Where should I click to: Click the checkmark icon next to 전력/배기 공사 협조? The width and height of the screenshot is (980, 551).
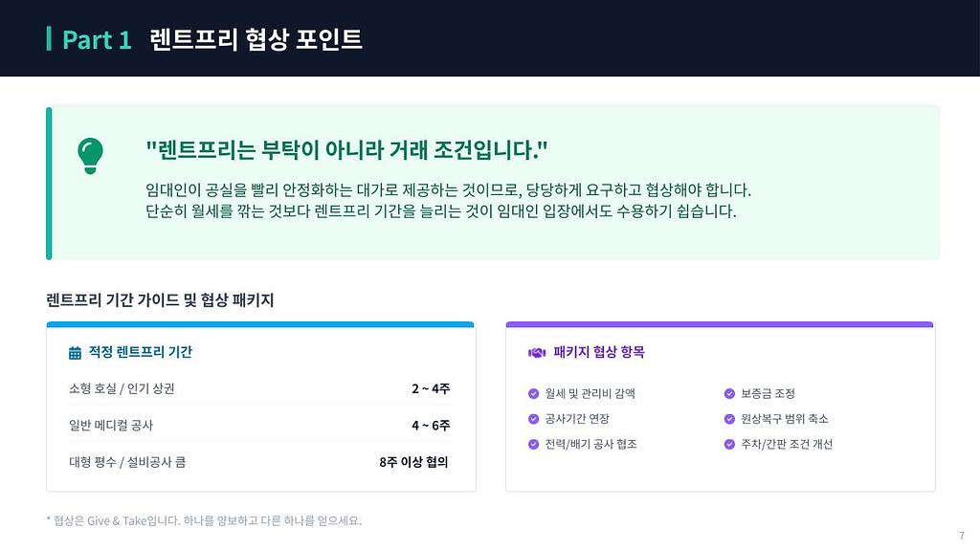(534, 444)
